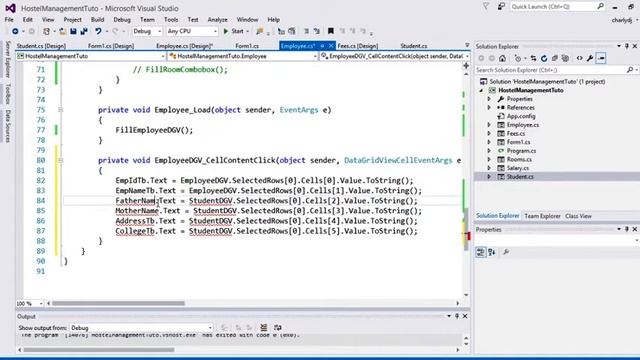Click Sync with Active Document icon

(533, 58)
